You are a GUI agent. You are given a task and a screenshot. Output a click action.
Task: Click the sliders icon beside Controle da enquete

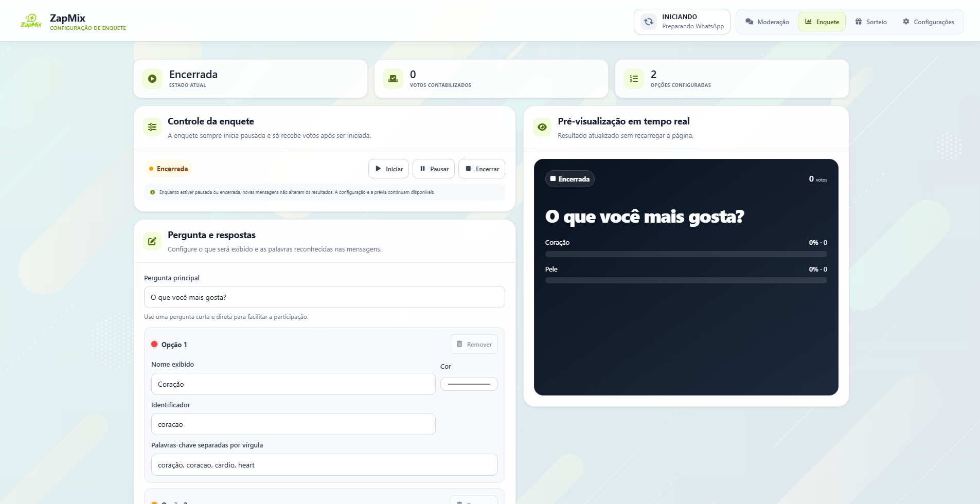point(152,127)
